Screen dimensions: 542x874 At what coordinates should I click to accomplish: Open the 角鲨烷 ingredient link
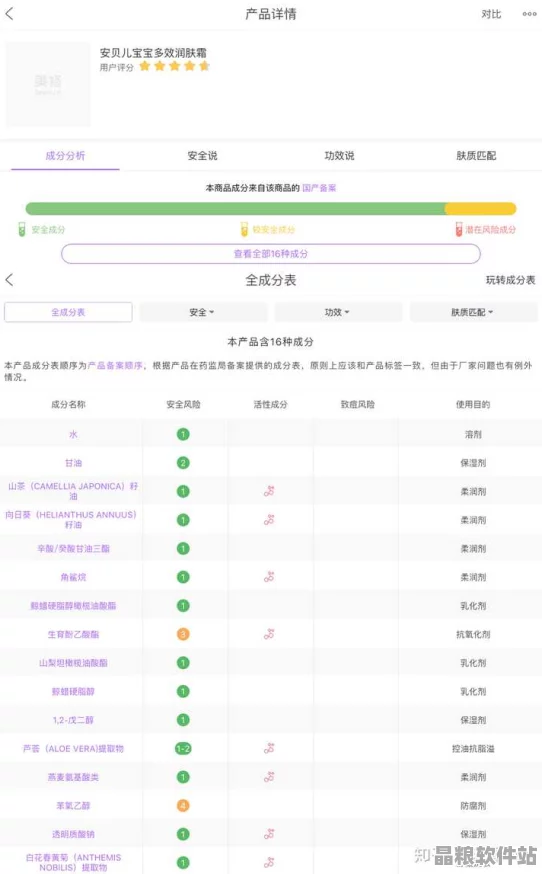pos(73,577)
